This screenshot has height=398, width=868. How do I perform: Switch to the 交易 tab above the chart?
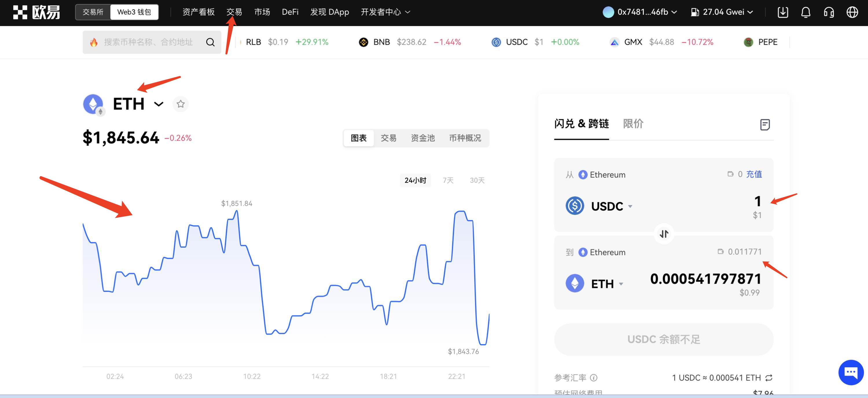pyautogui.click(x=389, y=138)
